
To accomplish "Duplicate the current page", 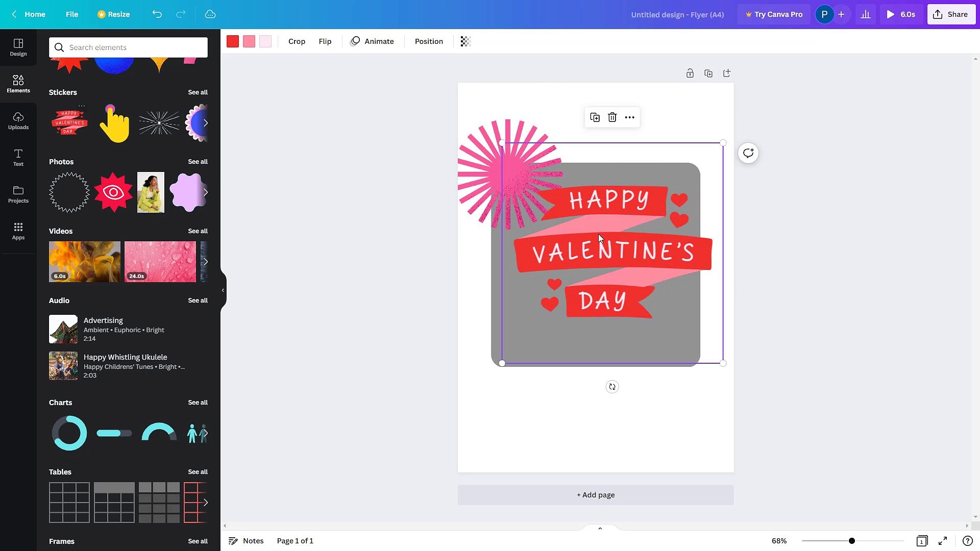I will 708,73.
